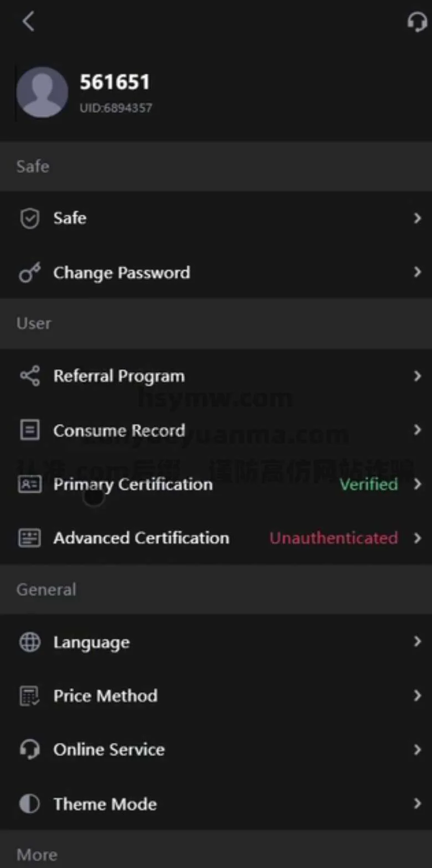Expand the Theme Mode row chevron

click(x=418, y=803)
